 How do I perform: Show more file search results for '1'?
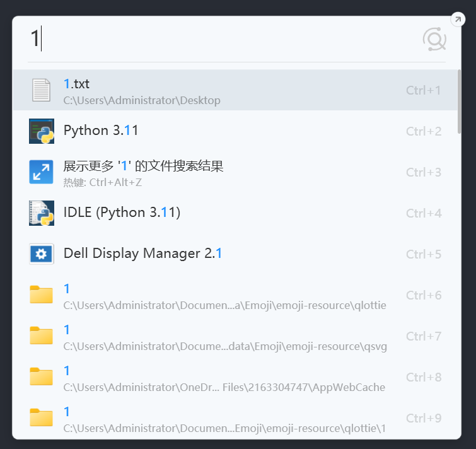pyautogui.click(x=235, y=172)
